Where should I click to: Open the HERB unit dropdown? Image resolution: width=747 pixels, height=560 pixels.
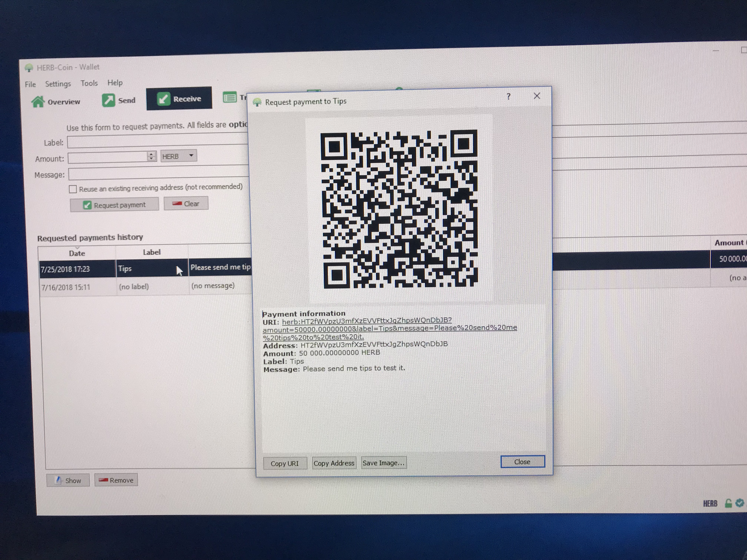click(178, 156)
